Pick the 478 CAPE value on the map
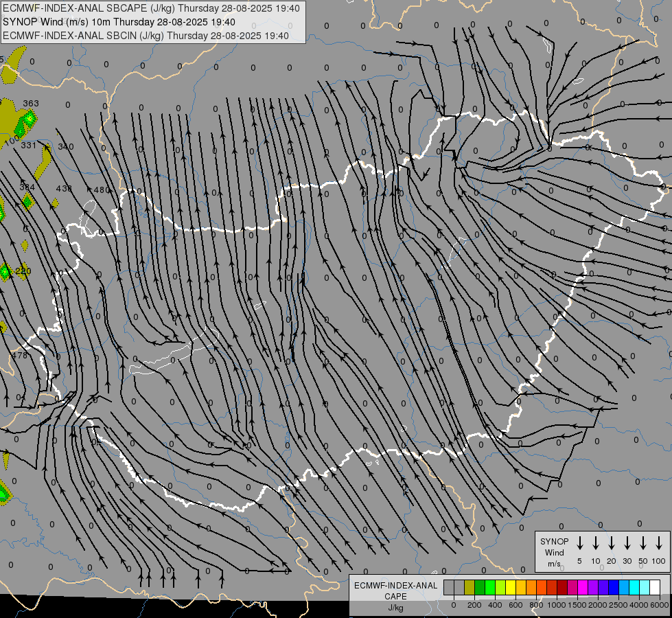The height and width of the screenshot is (618, 672). pos(19,355)
